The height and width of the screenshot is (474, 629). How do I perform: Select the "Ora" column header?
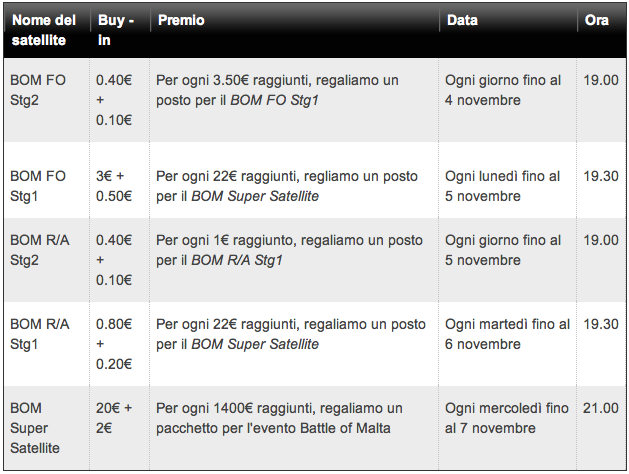(x=597, y=20)
